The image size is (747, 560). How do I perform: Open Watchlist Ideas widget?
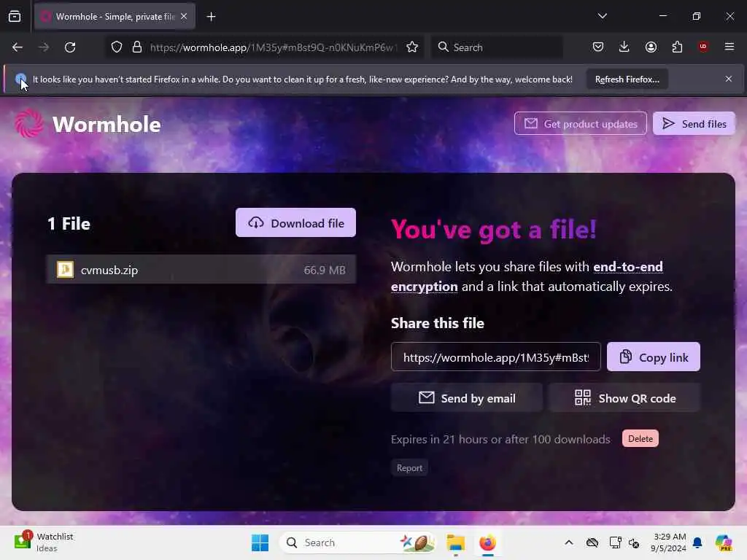[x=44, y=542]
